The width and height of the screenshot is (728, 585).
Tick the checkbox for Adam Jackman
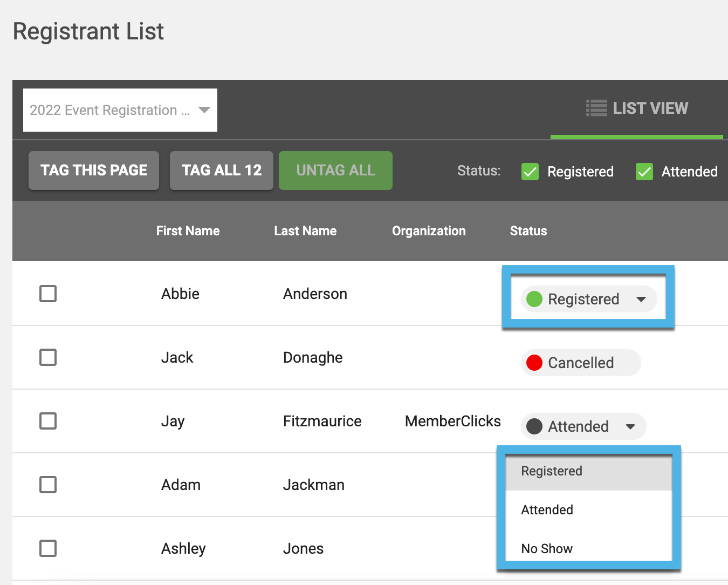[48, 485]
